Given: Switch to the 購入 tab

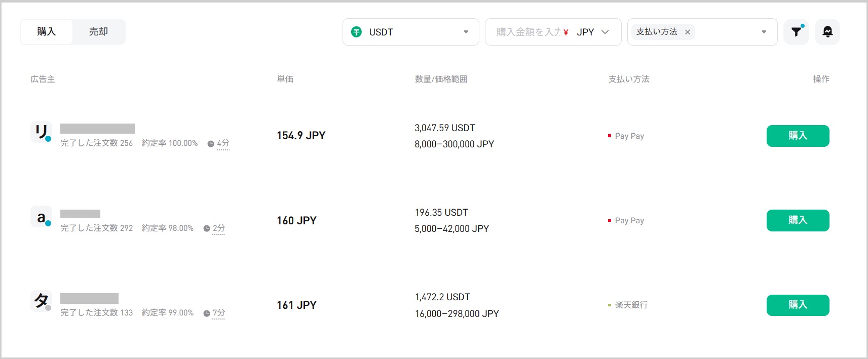Looking at the screenshot, I should coord(46,32).
